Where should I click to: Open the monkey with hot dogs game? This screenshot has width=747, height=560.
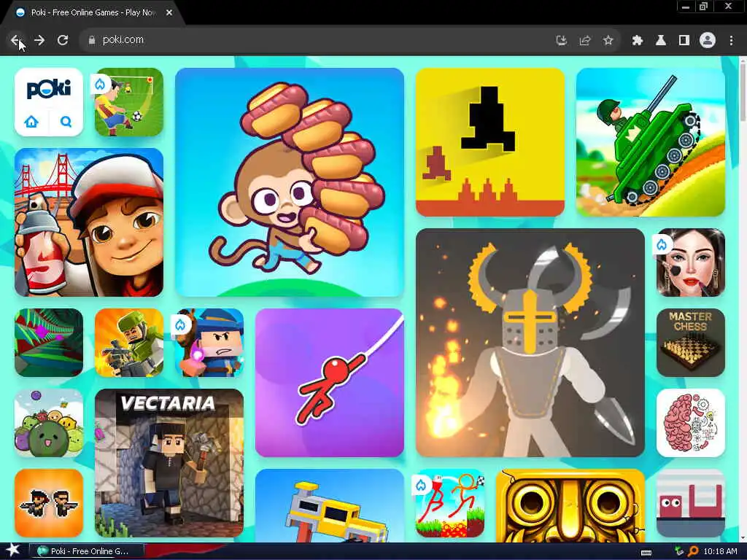pyautogui.click(x=290, y=182)
